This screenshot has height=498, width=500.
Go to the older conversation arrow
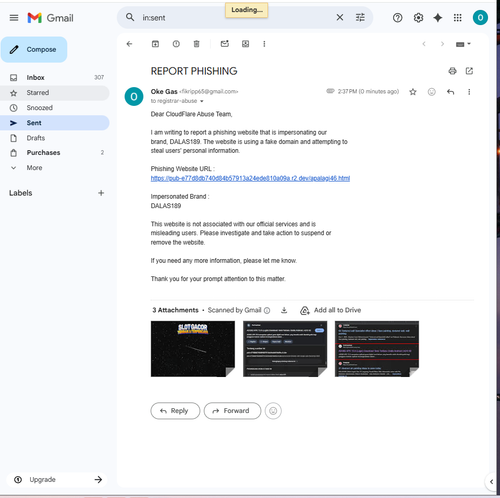pyautogui.click(x=442, y=44)
